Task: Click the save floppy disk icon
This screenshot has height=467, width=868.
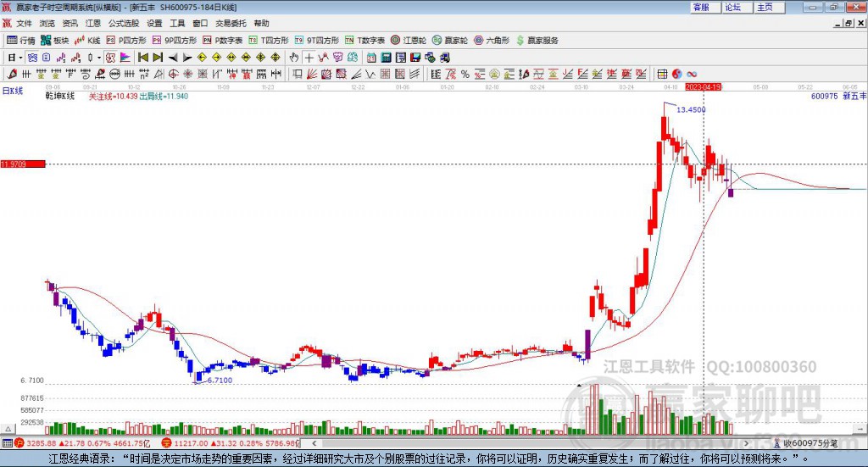Action: [x=415, y=58]
